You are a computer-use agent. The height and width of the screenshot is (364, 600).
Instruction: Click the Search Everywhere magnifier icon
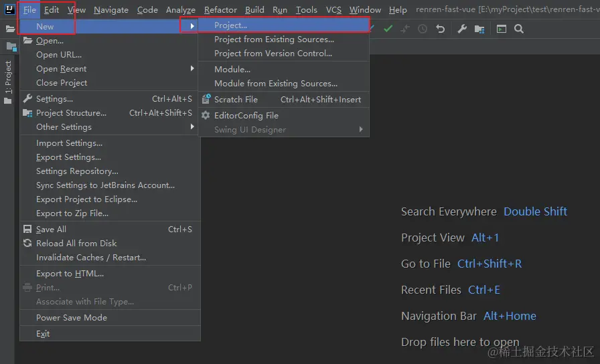[x=519, y=29]
